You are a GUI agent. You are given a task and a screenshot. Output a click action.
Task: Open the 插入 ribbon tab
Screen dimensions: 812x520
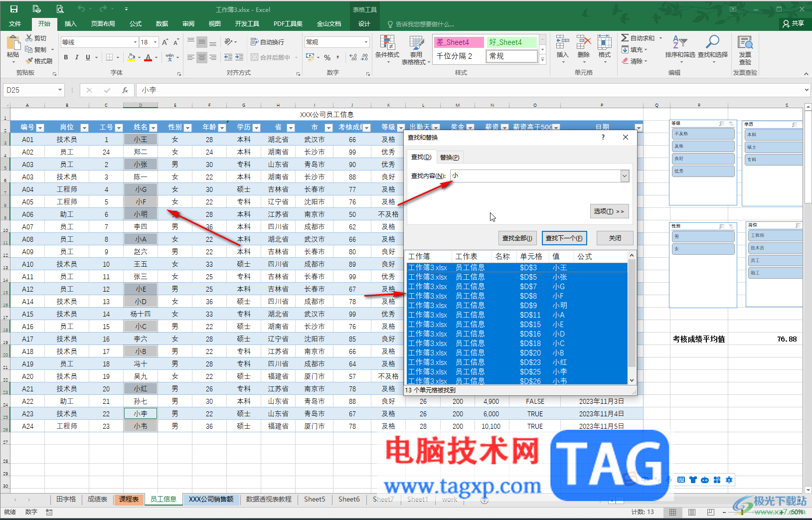[70, 23]
